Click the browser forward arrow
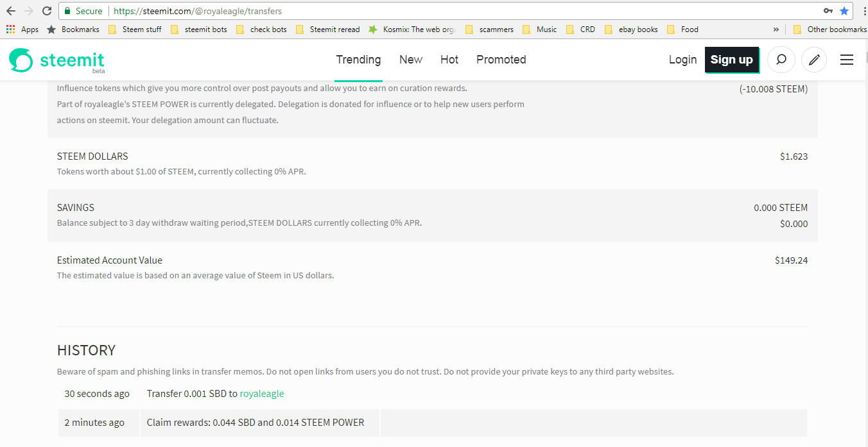 coord(29,11)
